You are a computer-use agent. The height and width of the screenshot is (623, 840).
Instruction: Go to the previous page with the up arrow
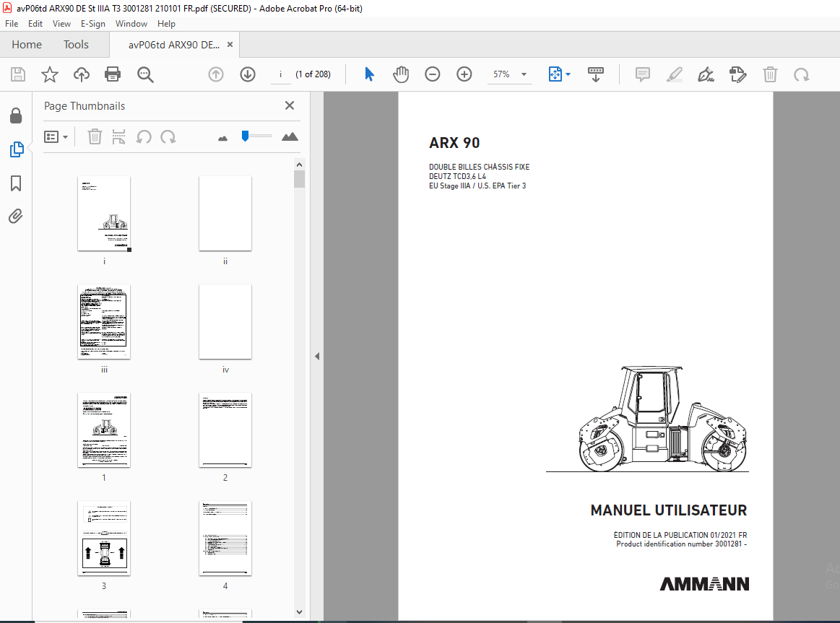tap(216, 74)
